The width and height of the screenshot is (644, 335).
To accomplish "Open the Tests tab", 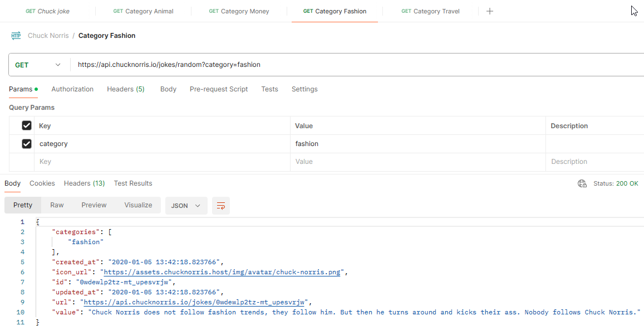I will [269, 89].
